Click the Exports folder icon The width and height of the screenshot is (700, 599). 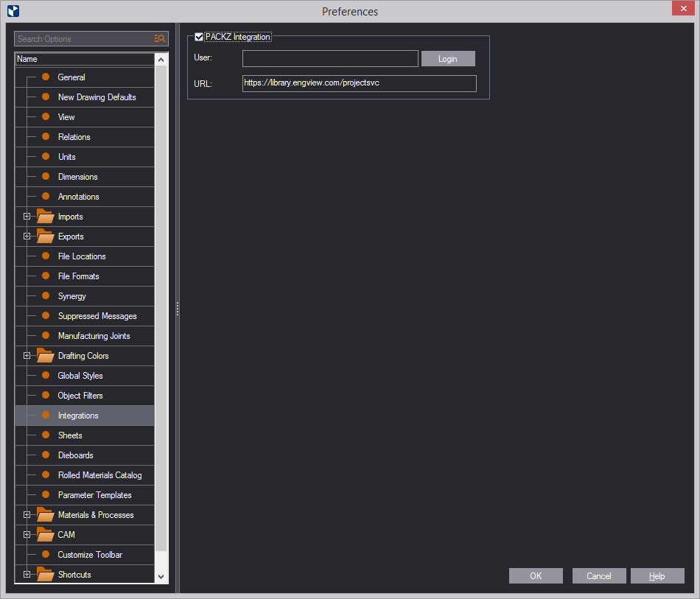tap(45, 237)
